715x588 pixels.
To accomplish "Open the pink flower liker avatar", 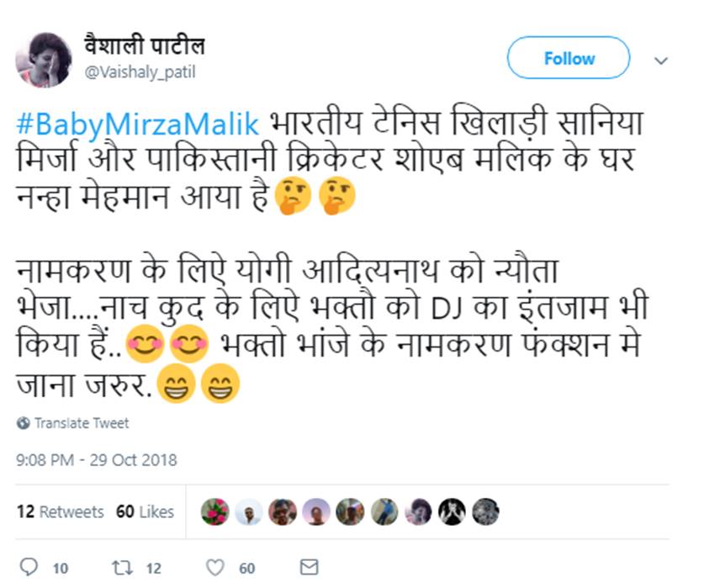I will pos(214,511).
